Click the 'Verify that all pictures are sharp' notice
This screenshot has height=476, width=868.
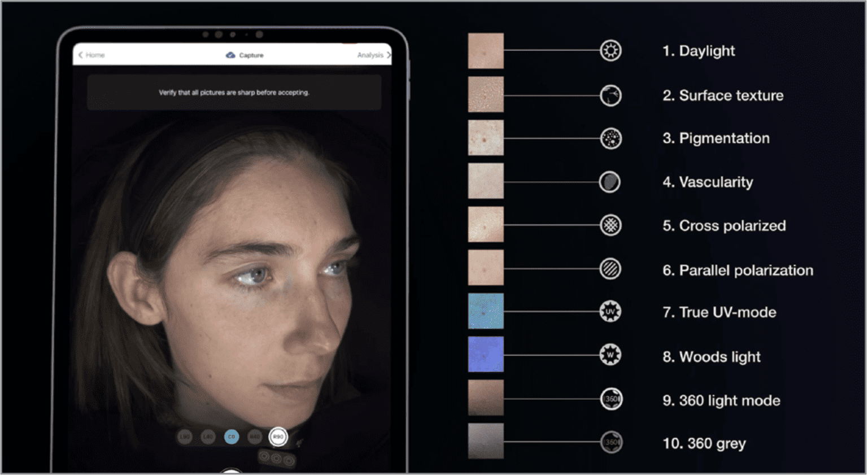(x=234, y=93)
